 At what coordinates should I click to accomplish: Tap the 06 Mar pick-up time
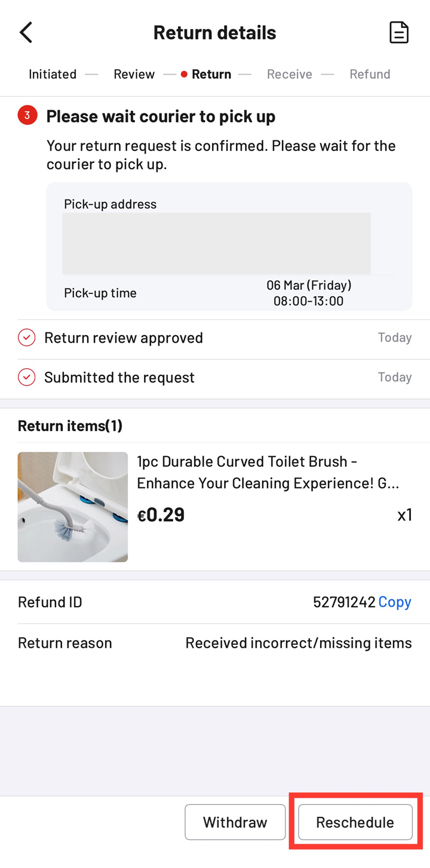click(x=308, y=293)
